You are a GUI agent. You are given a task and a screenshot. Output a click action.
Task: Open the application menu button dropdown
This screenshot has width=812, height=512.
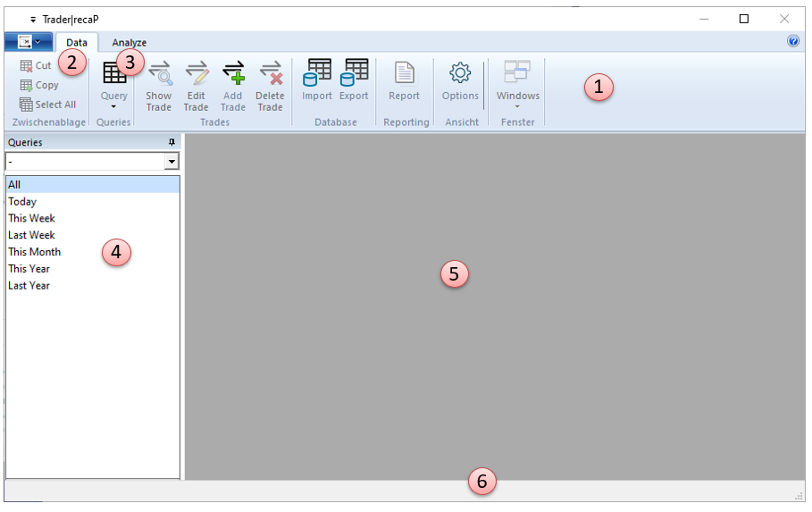(x=29, y=42)
